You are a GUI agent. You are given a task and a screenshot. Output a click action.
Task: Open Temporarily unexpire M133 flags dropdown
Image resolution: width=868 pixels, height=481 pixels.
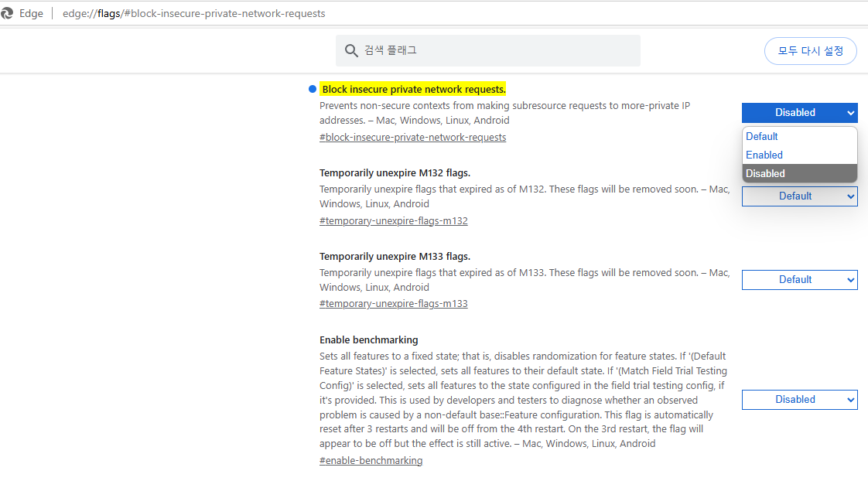point(799,280)
